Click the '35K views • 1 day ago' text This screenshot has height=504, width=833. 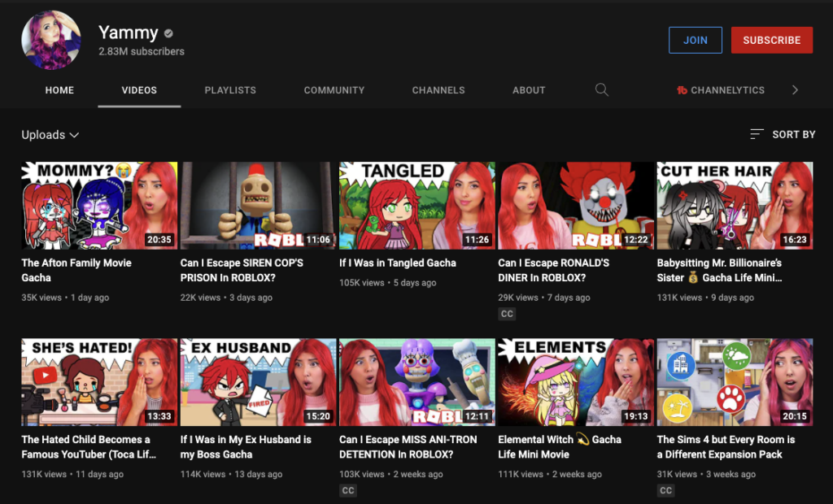pos(65,298)
